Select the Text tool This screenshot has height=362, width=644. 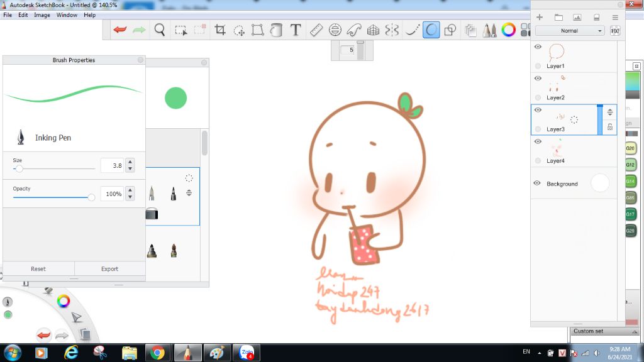(296, 30)
